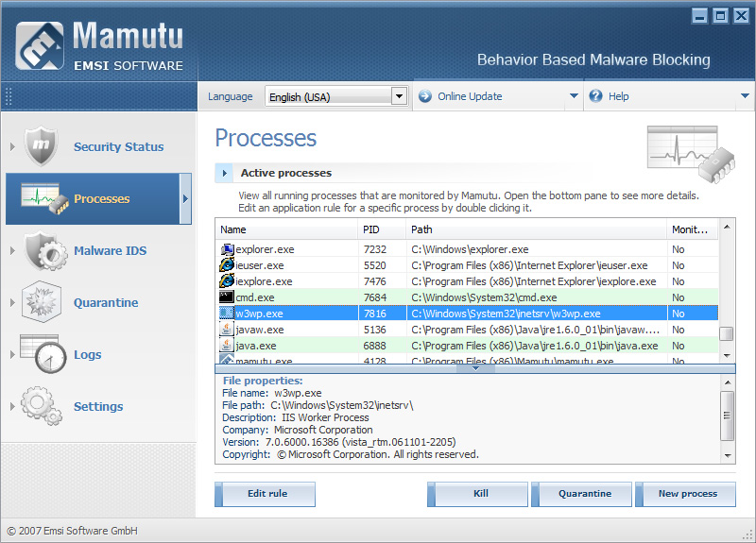Sort by the Path column header
The height and width of the screenshot is (543, 756).
(x=536, y=229)
